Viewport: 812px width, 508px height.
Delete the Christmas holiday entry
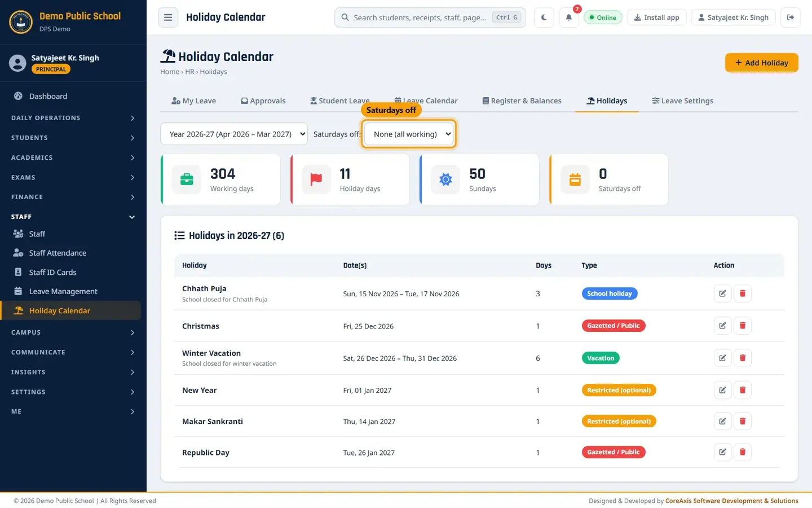click(743, 326)
